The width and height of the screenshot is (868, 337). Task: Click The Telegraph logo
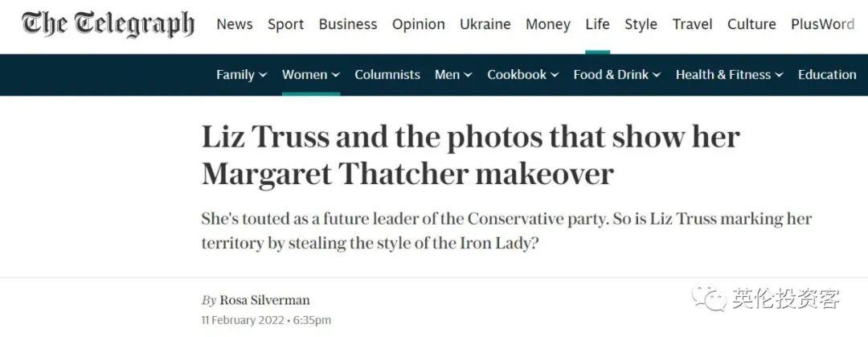(x=108, y=24)
